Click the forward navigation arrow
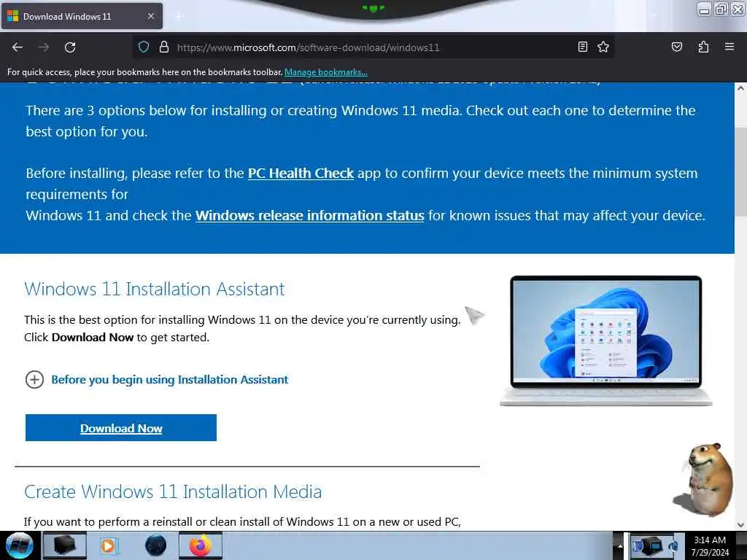The image size is (747, 560). (44, 47)
